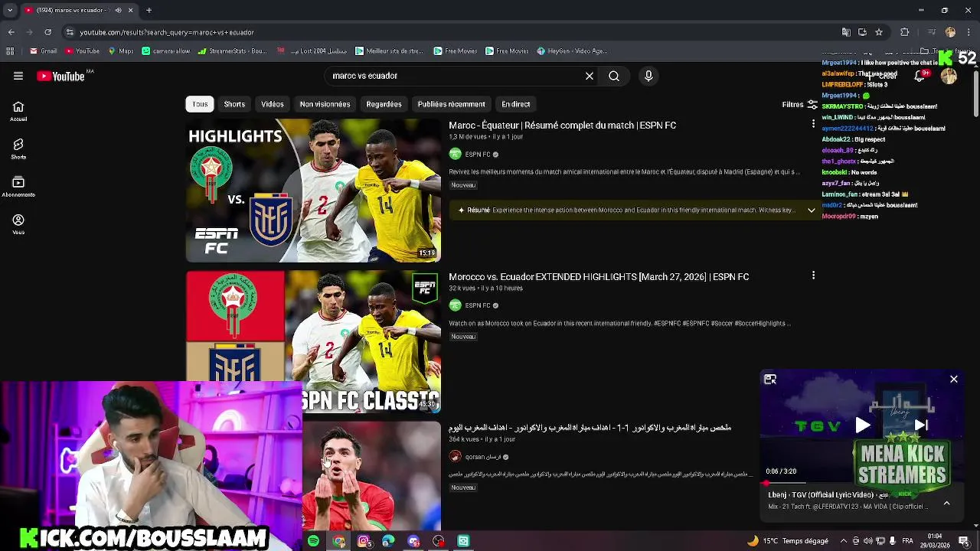Image resolution: width=980 pixels, height=551 pixels.
Task: Open the HIGHLIGHTS thumbnail with 15:19 duration
Action: pos(313,191)
